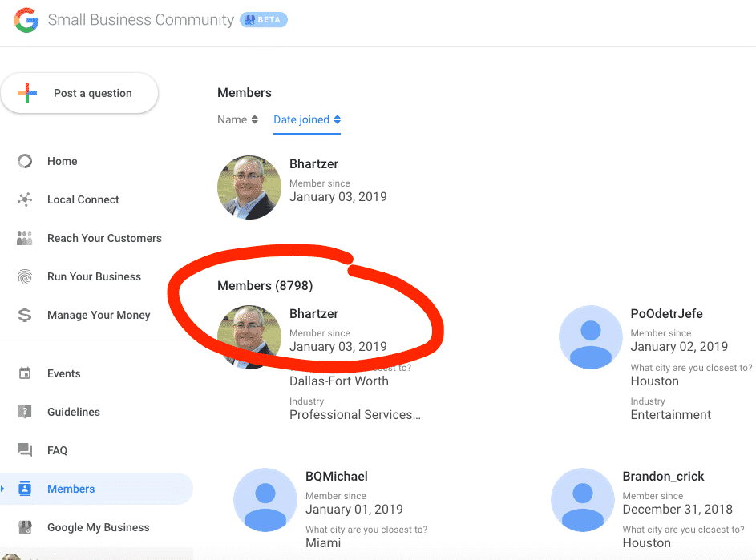Click Small Business Community title
Image resolution: width=756 pixels, height=560 pixels.
(141, 20)
